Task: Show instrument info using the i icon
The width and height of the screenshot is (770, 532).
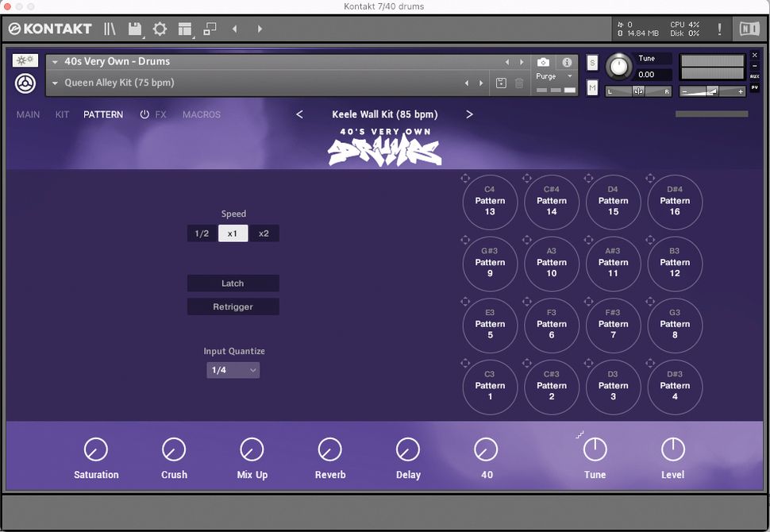Action: (565, 61)
